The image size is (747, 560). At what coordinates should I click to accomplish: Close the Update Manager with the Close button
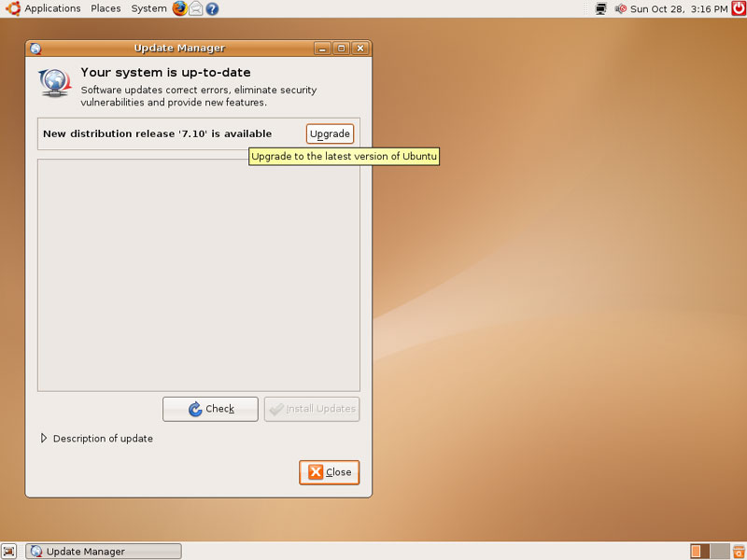pos(330,472)
